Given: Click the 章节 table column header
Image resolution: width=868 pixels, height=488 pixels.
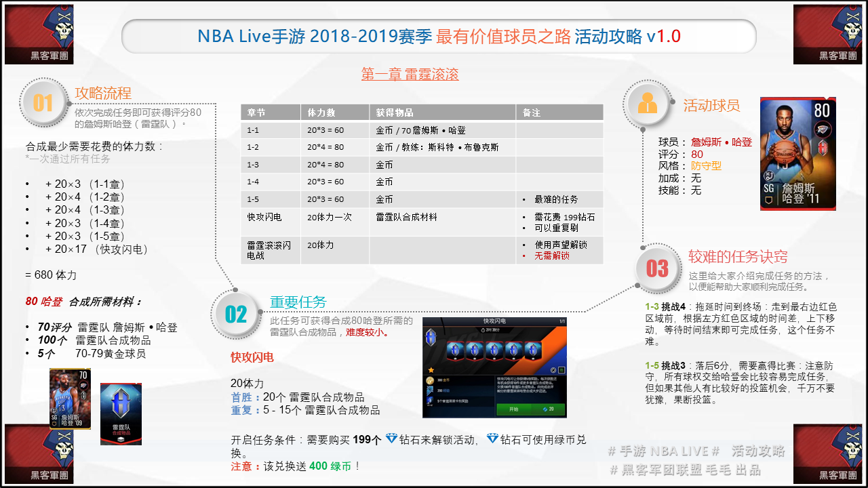Looking at the screenshot, I should point(271,113).
